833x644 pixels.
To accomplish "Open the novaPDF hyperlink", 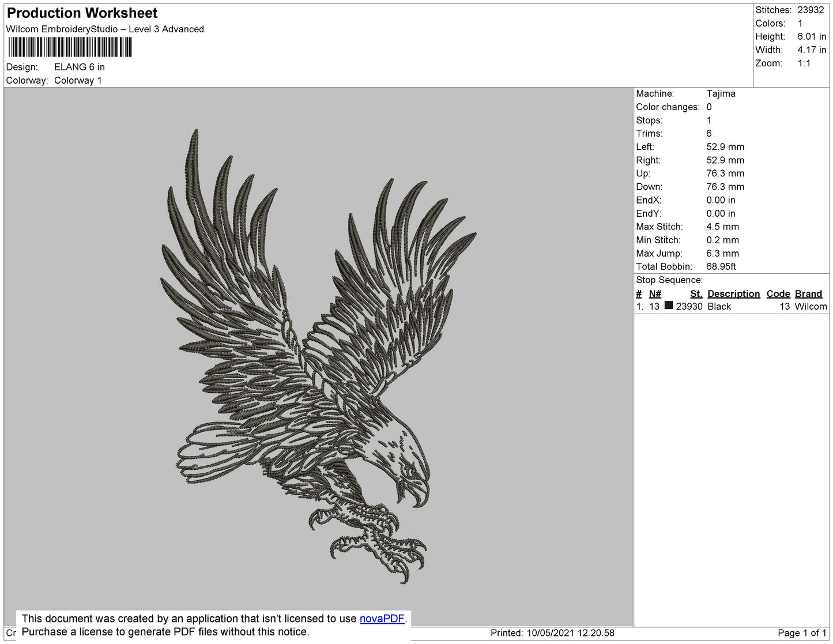I will [x=382, y=619].
